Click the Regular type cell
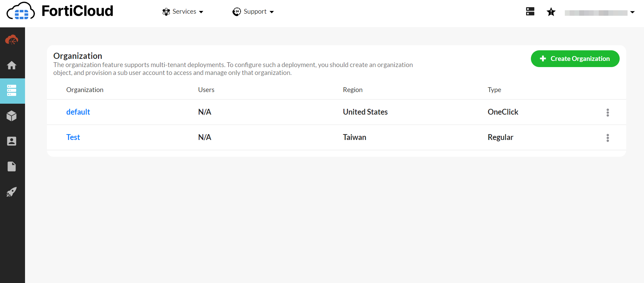Viewport: 644px width, 283px height. (x=500, y=137)
